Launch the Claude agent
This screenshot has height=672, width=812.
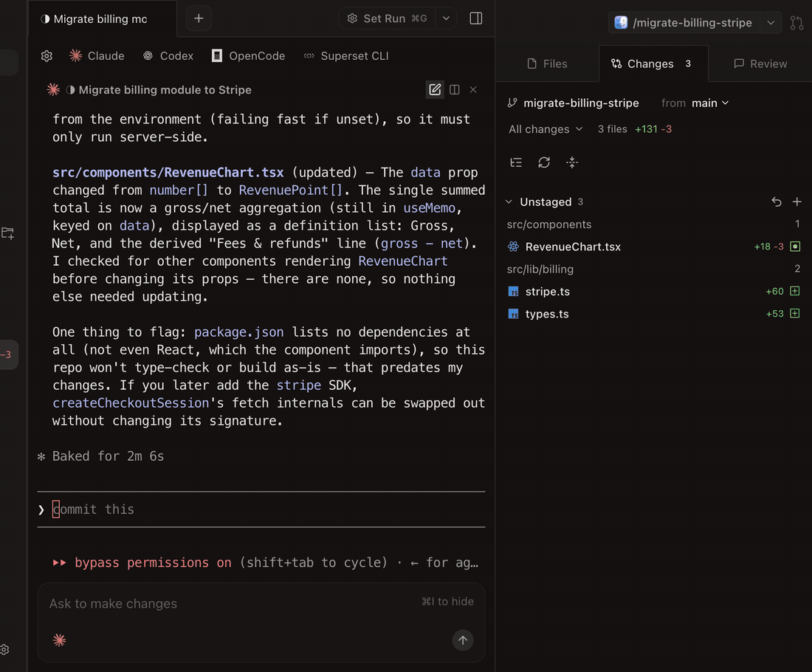point(97,56)
